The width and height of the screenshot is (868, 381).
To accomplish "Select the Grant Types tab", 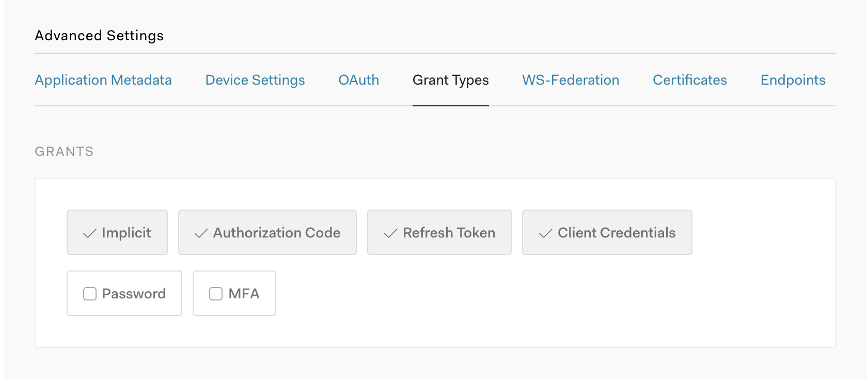I will pos(450,80).
